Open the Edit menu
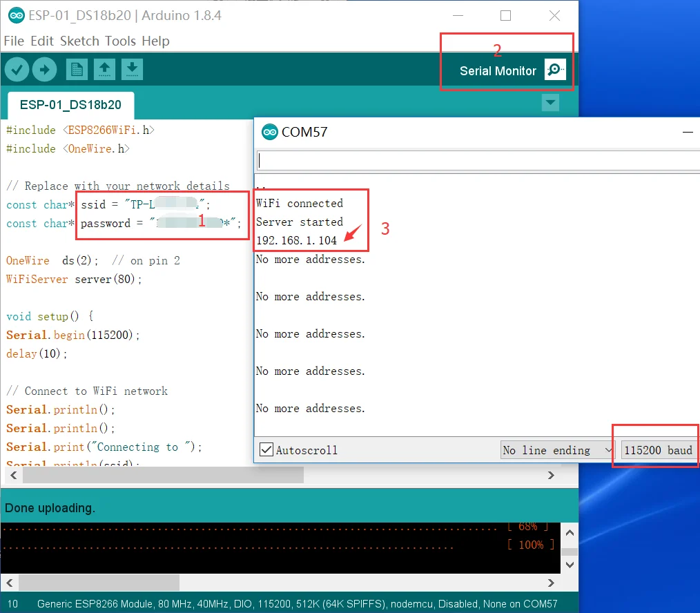 (x=42, y=41)
